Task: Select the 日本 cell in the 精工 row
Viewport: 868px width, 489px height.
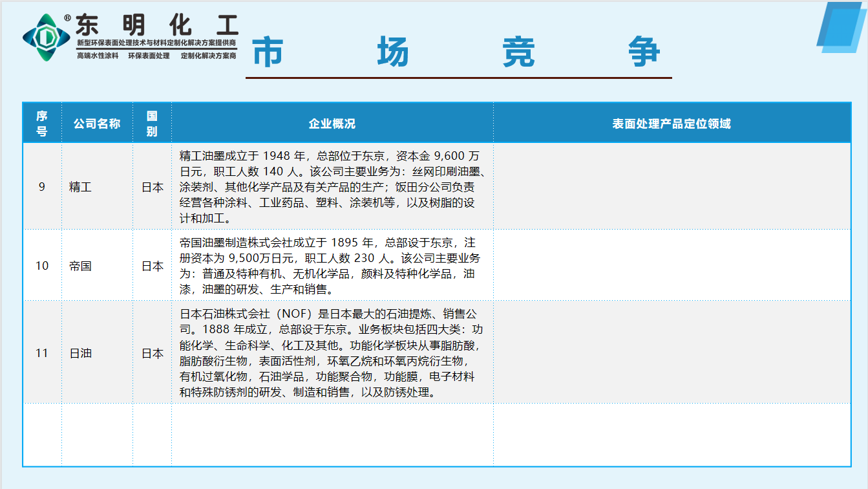Action: tap(152, 186)
